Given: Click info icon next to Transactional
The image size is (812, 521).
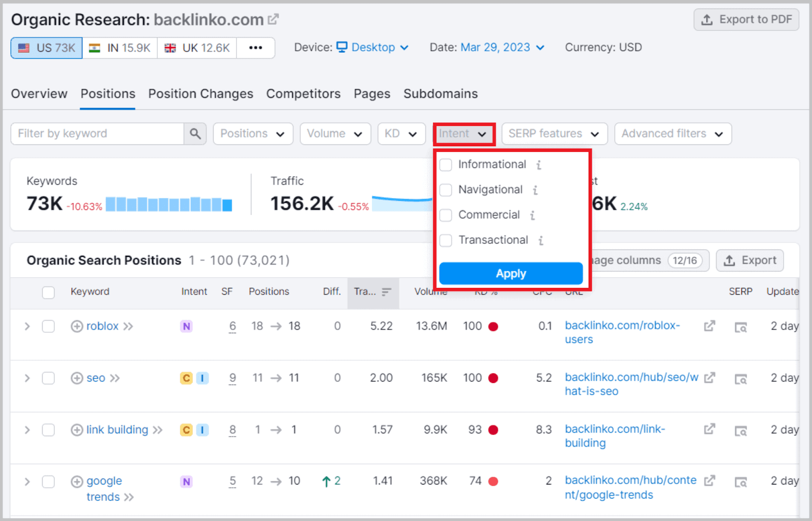Looking at the screenshot, I should 540,240.
